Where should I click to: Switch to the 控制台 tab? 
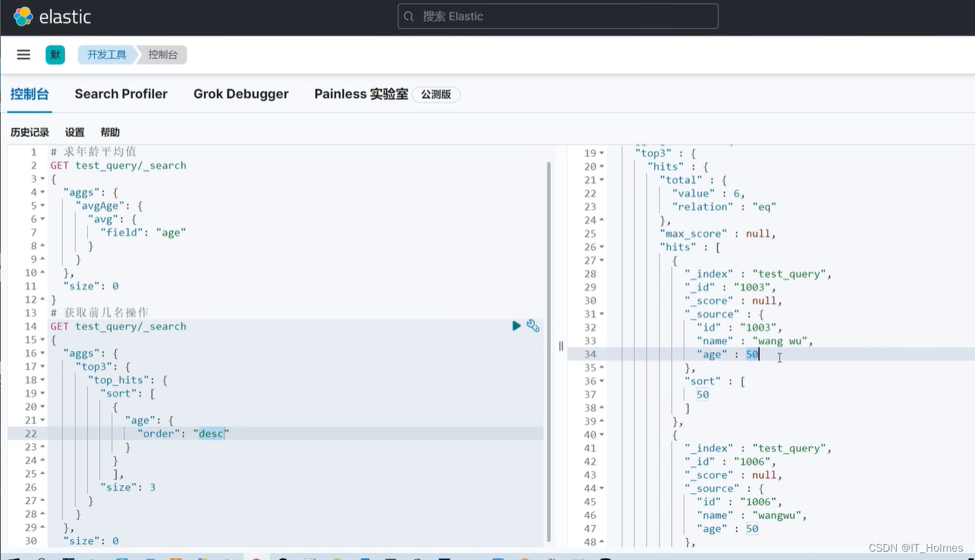tap(30, 94)
